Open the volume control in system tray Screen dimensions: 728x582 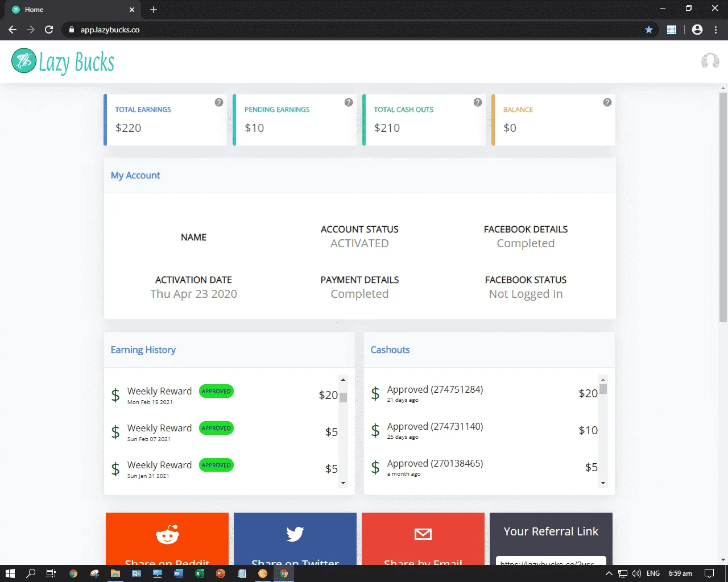pyautogui.click(x=636, y=573)
